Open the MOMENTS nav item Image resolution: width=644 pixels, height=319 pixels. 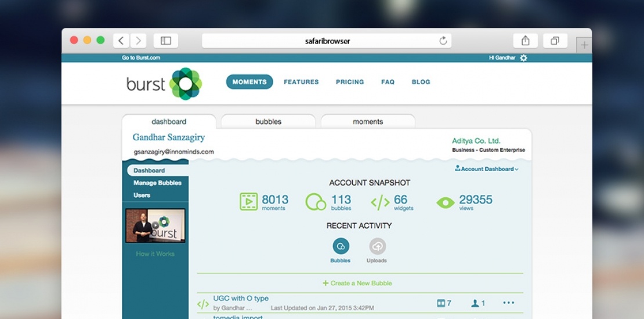tap(249, 82)
